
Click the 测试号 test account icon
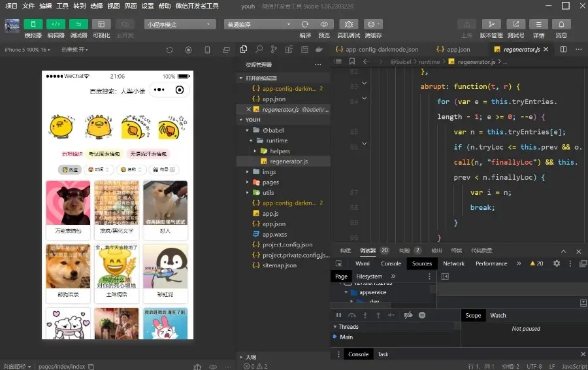516,24
